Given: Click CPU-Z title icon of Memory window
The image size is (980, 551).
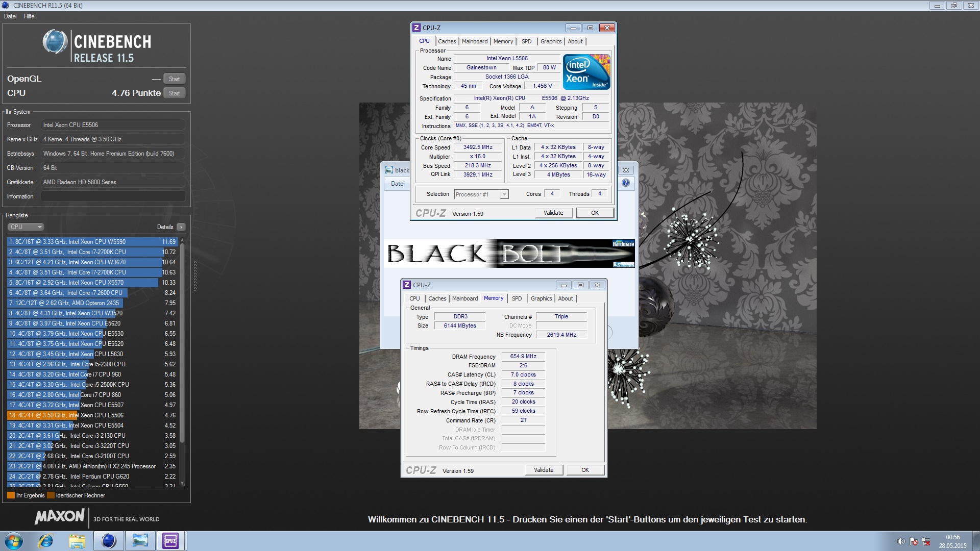Looking at the screenshot, I should 407,285.
